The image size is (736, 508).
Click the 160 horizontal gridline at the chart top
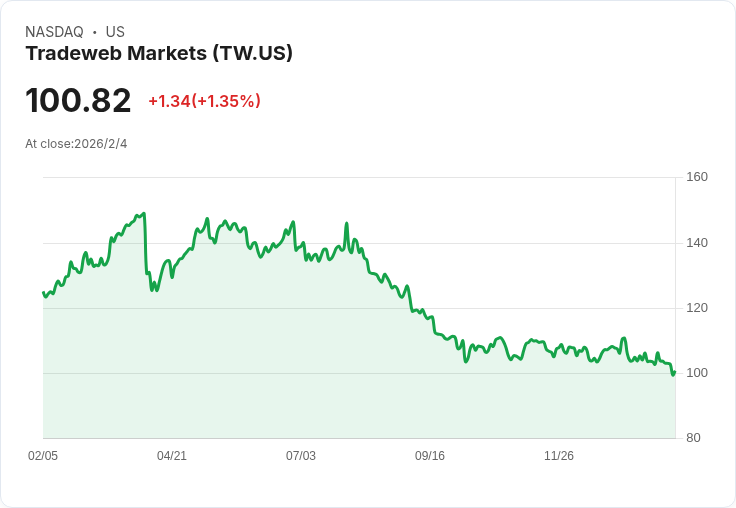tap(359, 178)
